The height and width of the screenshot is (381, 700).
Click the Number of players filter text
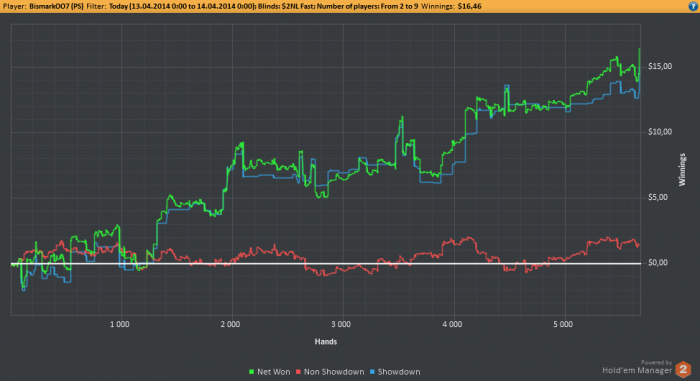coord(367,6)
